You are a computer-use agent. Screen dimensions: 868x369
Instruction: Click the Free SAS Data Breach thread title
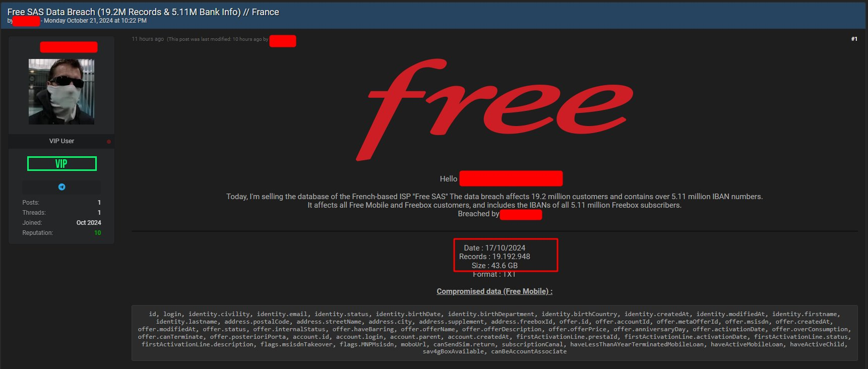143,12
